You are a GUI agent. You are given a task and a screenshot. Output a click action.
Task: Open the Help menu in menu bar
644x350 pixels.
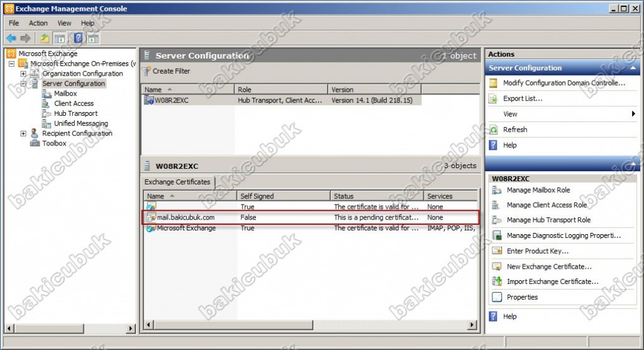click(87, 23)
